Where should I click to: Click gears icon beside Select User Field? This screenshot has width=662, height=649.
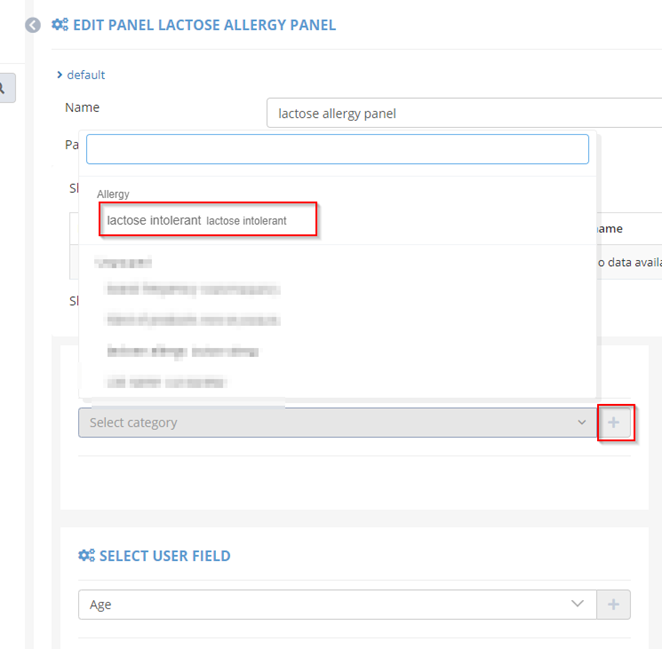(x=87, y=556)
